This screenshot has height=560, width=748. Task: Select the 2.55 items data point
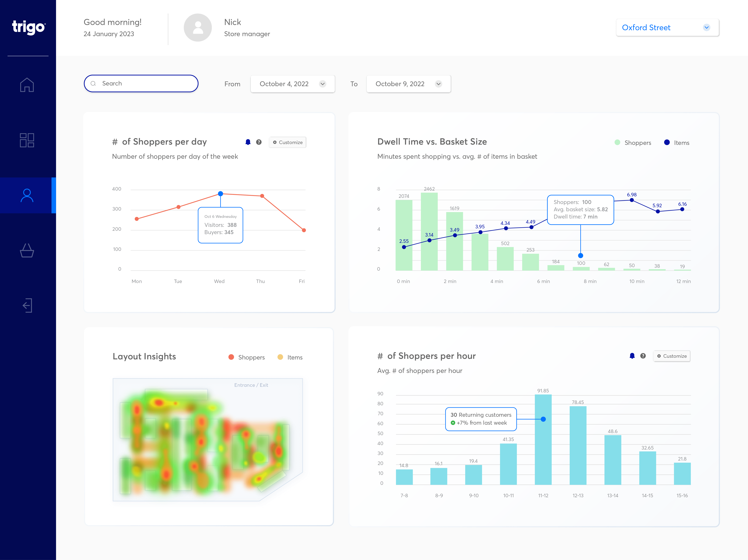[x=404, y=247]
